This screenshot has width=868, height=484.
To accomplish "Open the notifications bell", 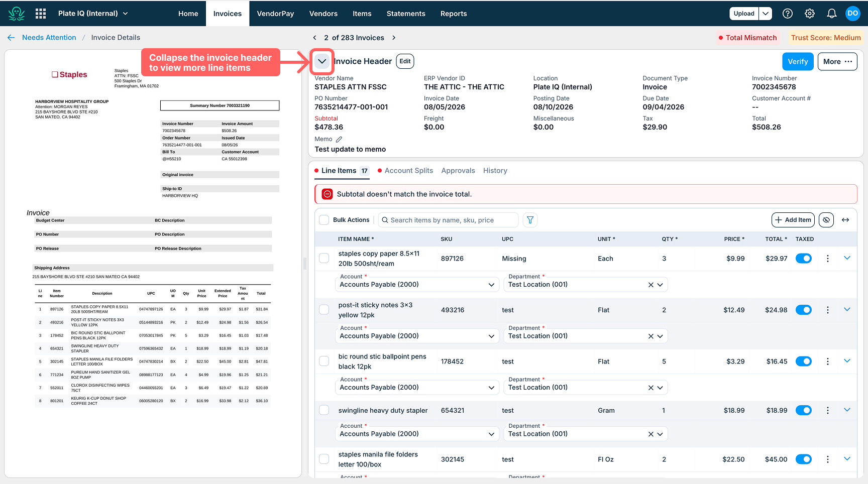I will coord(832,14).
